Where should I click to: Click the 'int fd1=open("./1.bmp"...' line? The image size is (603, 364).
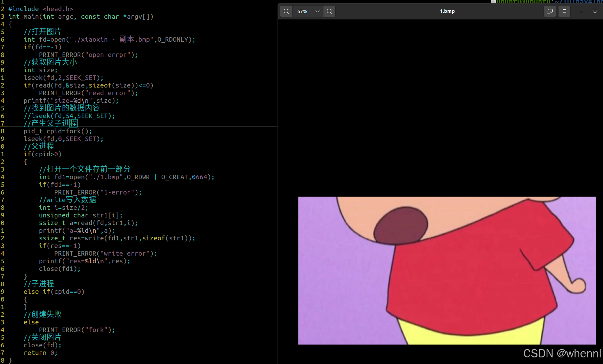[127, 177]
